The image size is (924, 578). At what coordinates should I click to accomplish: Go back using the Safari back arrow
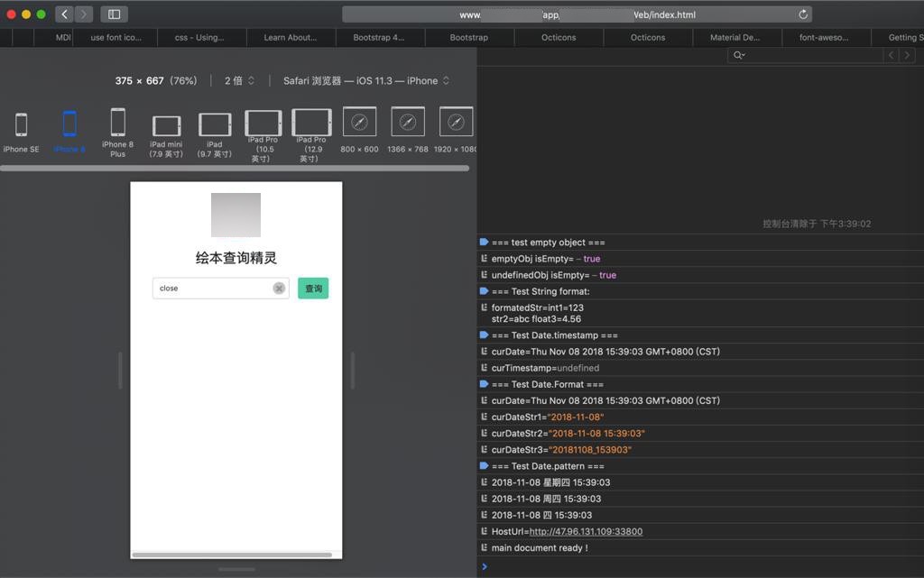point(64,14)
